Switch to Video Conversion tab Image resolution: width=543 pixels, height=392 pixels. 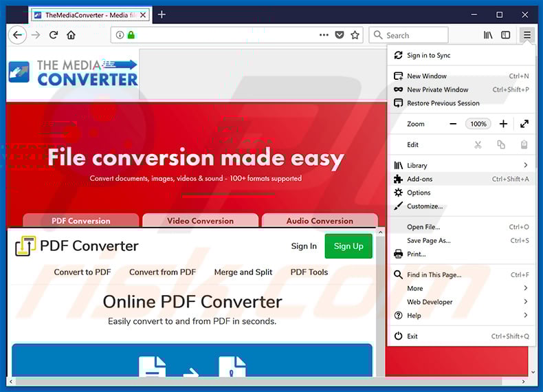tap(200, 221)
